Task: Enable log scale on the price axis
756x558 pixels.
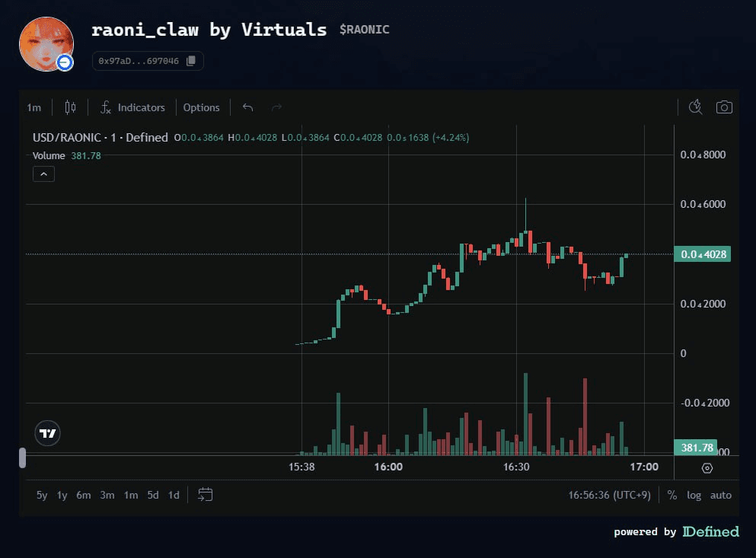Action: tap(694, 495)
